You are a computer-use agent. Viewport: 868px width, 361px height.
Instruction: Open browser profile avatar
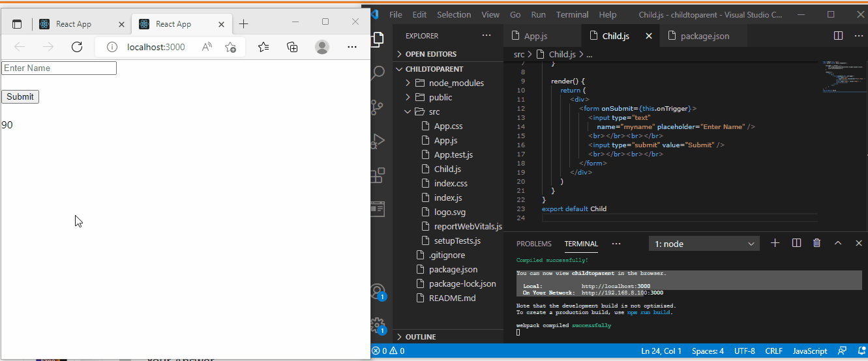pyautogui.click(x=322, y=47)
